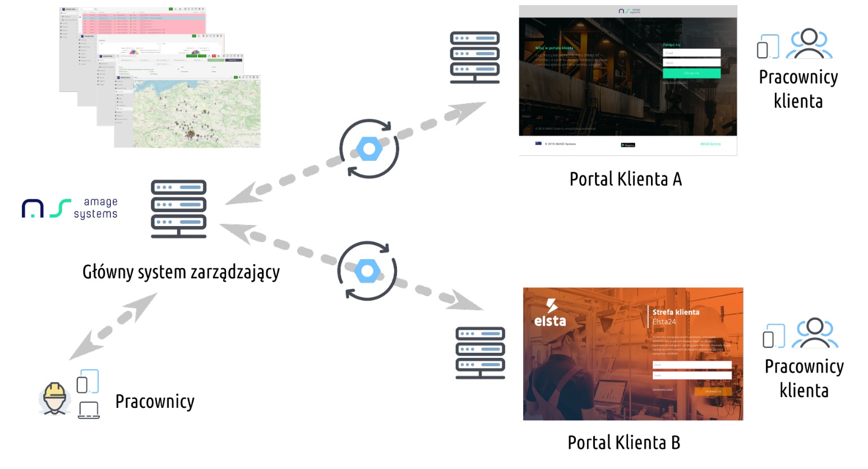Open the map screenshot thumbnail
The height and width of the screenshot is (469, 868).
[188, 112]
